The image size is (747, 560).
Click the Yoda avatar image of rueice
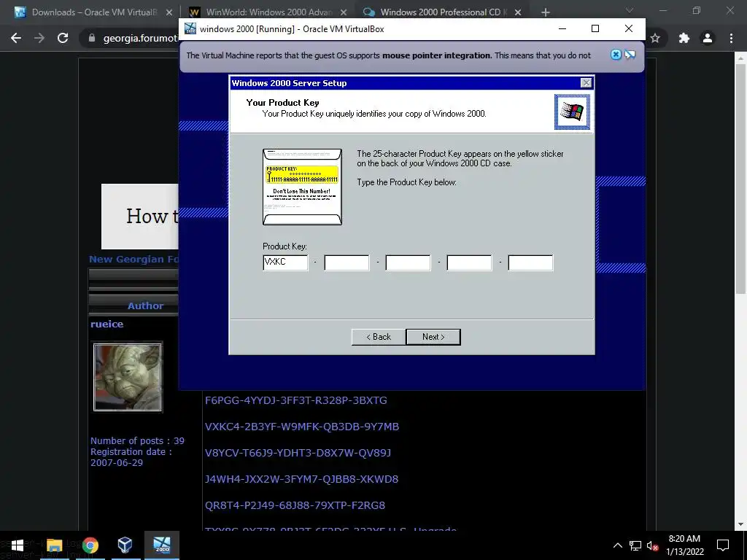tap(128, 377)
